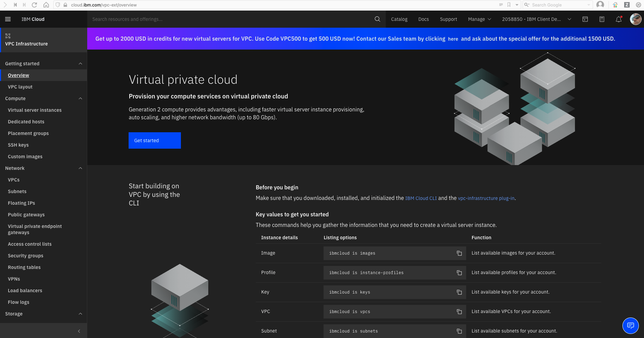Open the user profile avatar
This screenshot has width=644, height=338.
(635, 19)
